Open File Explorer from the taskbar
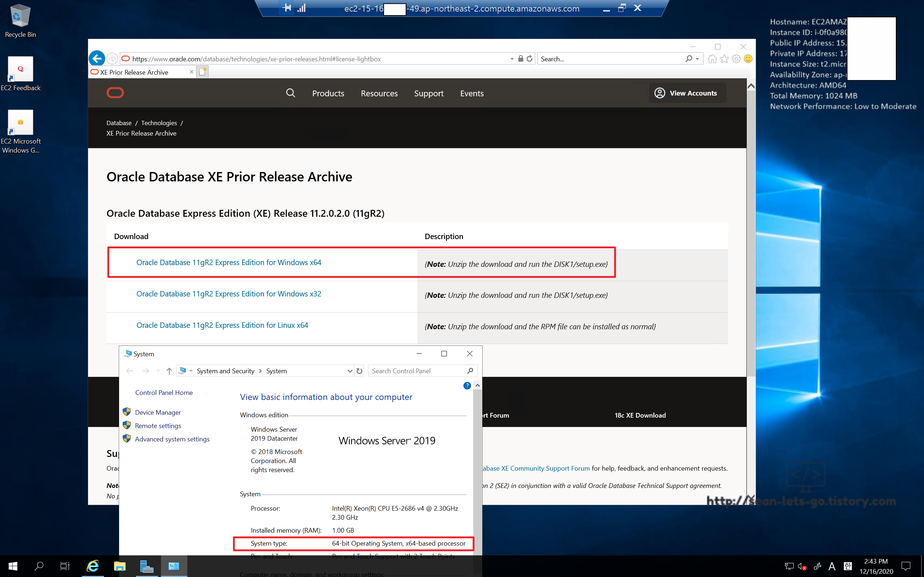 pyautogui.click(x=119, y=566)
